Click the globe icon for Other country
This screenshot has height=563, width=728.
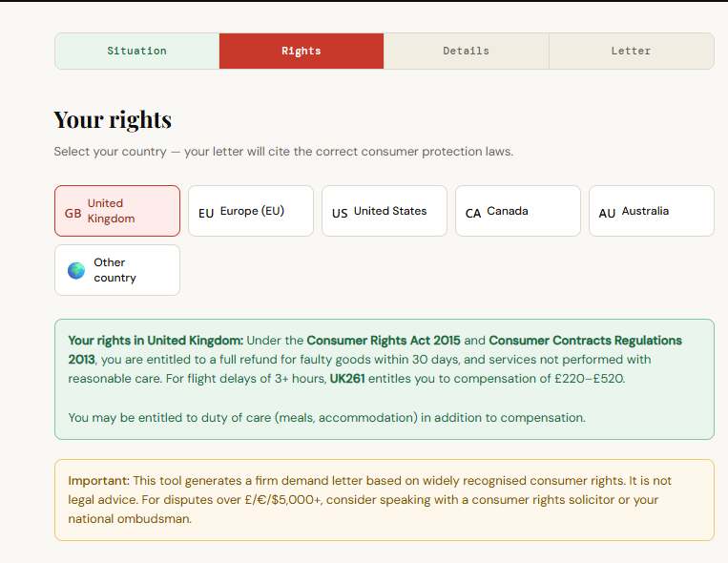tap(76, 271)
